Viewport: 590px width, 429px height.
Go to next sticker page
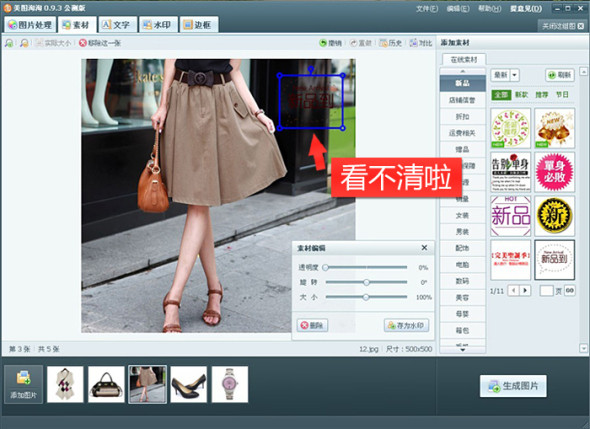pyautogui.click(x=525, y=291)
